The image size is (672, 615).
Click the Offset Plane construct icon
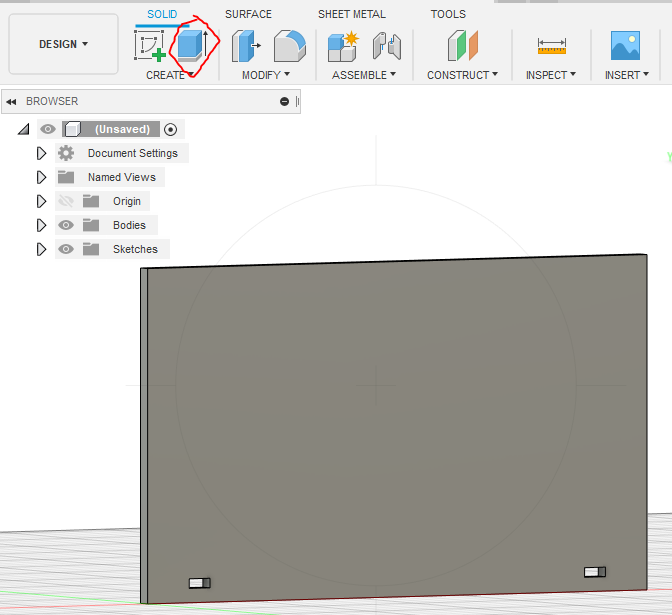[462, 45]
